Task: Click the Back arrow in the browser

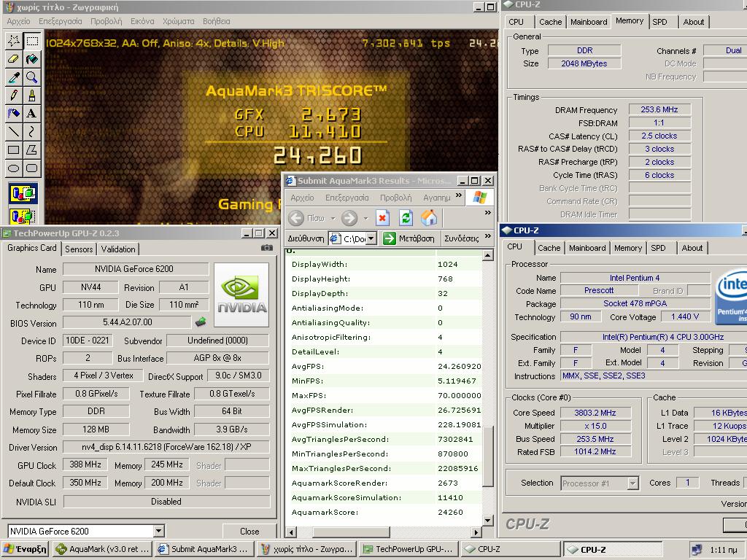Action: 296,219
